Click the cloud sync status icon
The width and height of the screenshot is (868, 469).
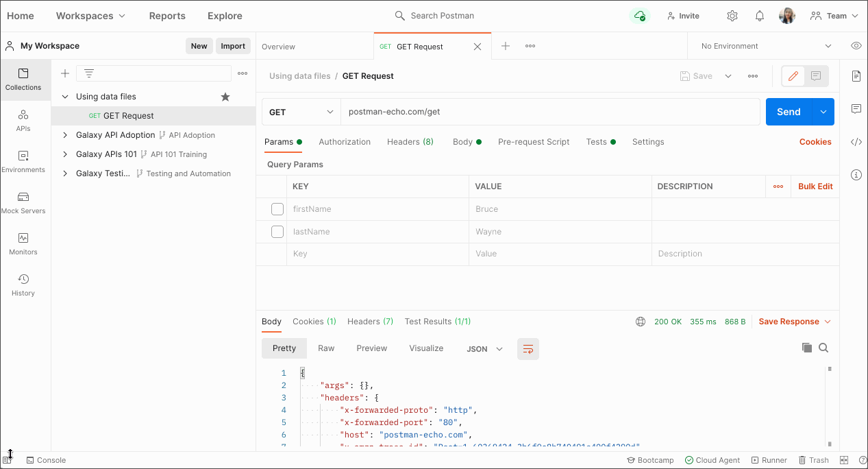[x=639, y=16]
